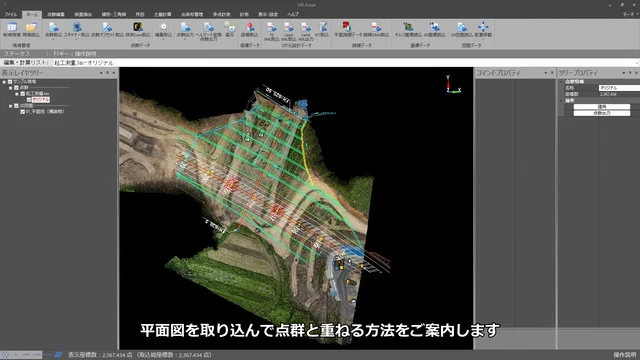Select the オリジナル tree item label
Image resolution: width=640 pixels, height=360 pixels.
pos(40,100)
